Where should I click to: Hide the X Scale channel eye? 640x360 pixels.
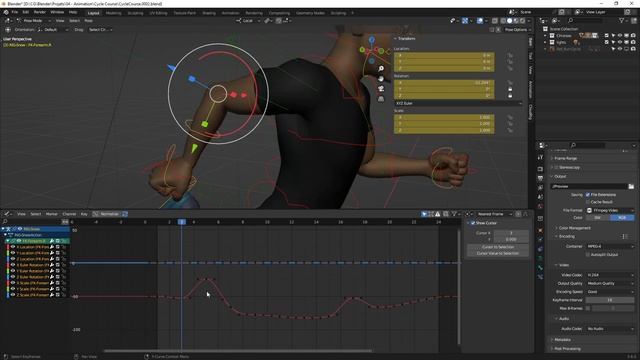pos(13,283)
